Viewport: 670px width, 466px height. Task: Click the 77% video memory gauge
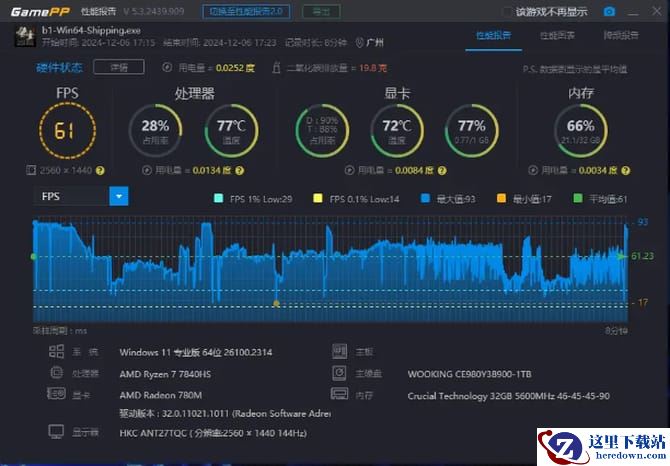(472, 130)
